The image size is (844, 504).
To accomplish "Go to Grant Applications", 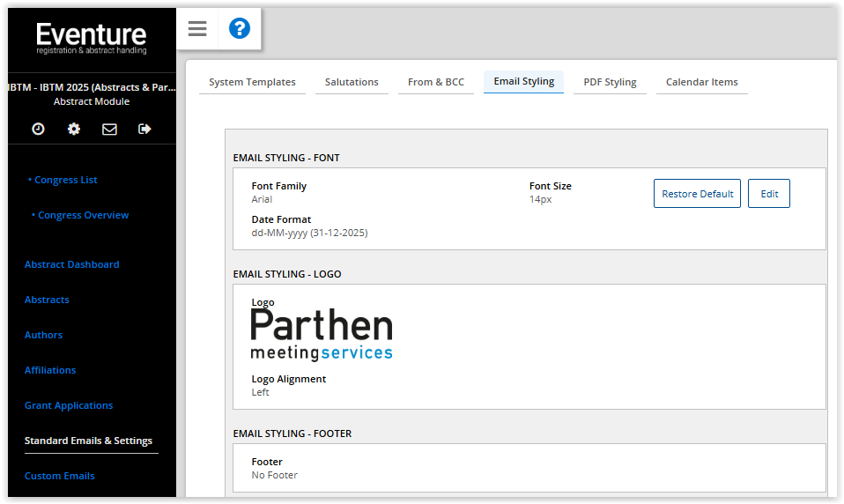I will click(x=69, y=405).
